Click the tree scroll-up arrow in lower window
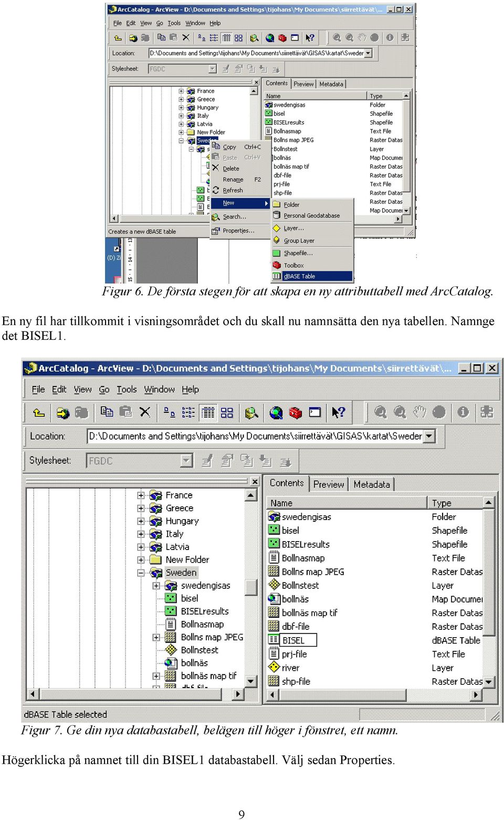 (x=250, y=495)
